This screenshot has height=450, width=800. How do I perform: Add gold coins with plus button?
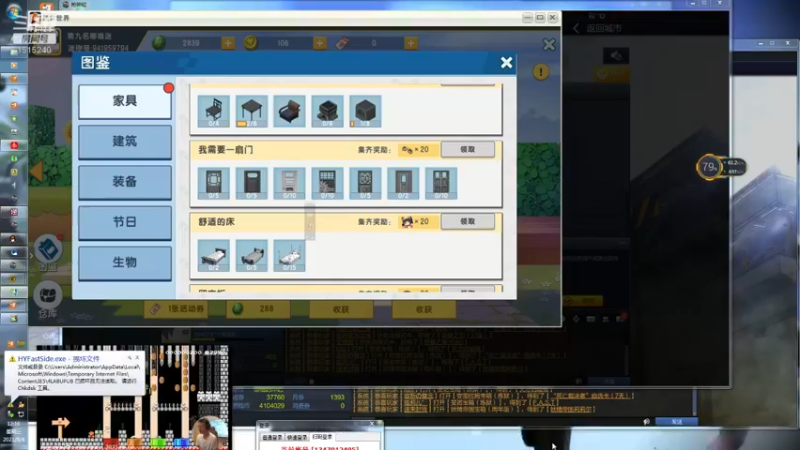click(x=320, y=43)
